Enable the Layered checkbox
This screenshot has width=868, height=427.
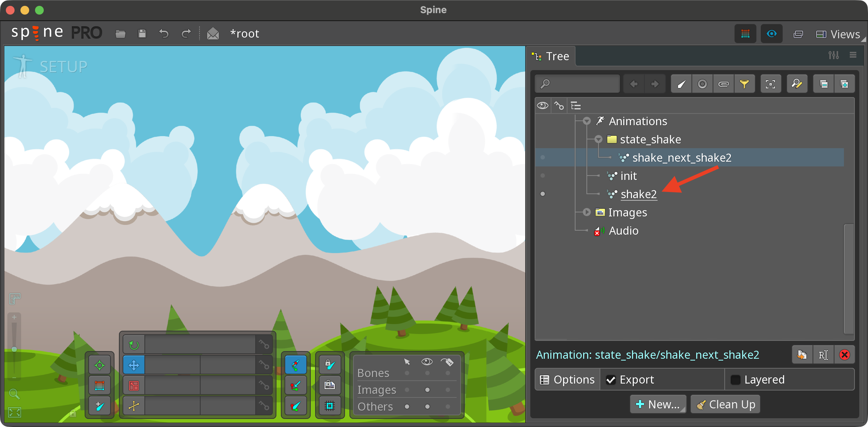tap(736, 380)
